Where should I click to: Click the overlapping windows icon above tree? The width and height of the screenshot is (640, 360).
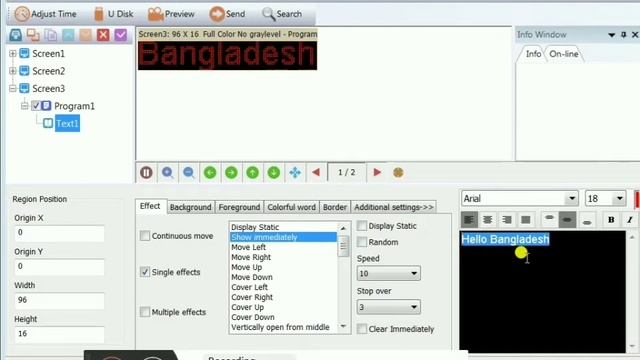coord(33,35)
